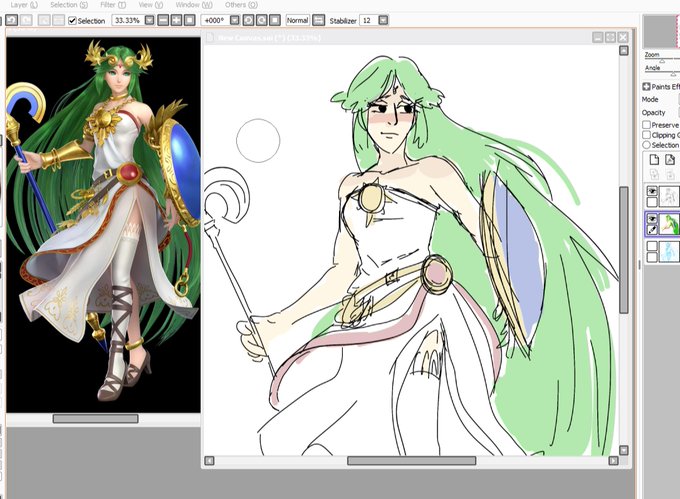Image resolution: width=680 pixels, height=499 pixels.
Task: Click the zoom in plus button
Action: (177, 20)
